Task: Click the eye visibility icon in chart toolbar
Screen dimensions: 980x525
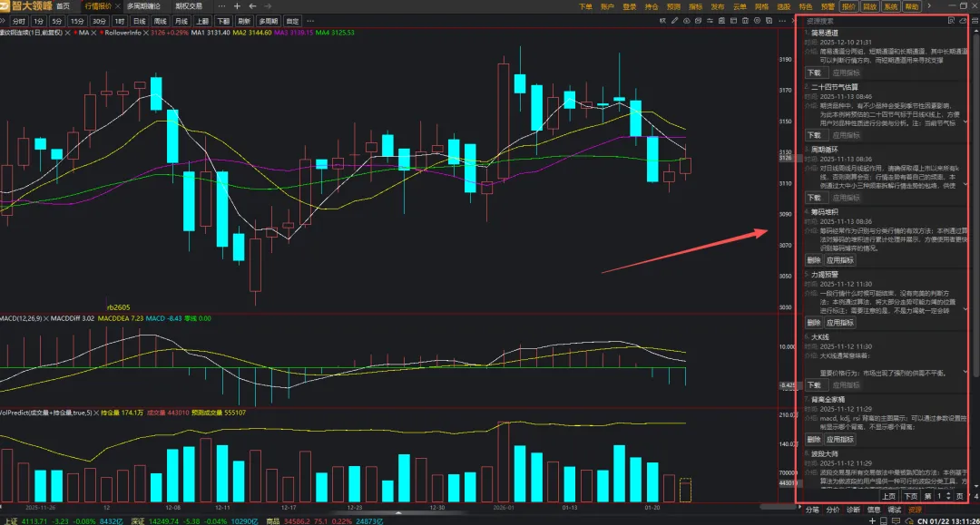Action: point(687,21)
